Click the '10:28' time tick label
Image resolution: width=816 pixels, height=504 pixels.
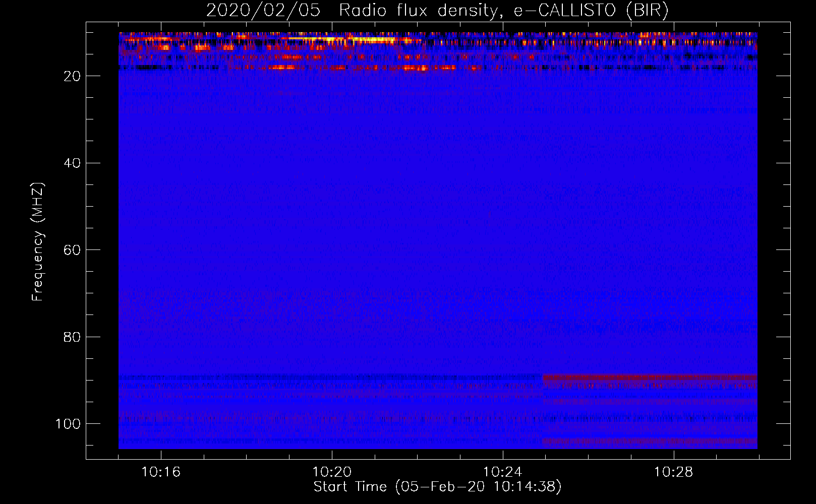pos(674,472)
